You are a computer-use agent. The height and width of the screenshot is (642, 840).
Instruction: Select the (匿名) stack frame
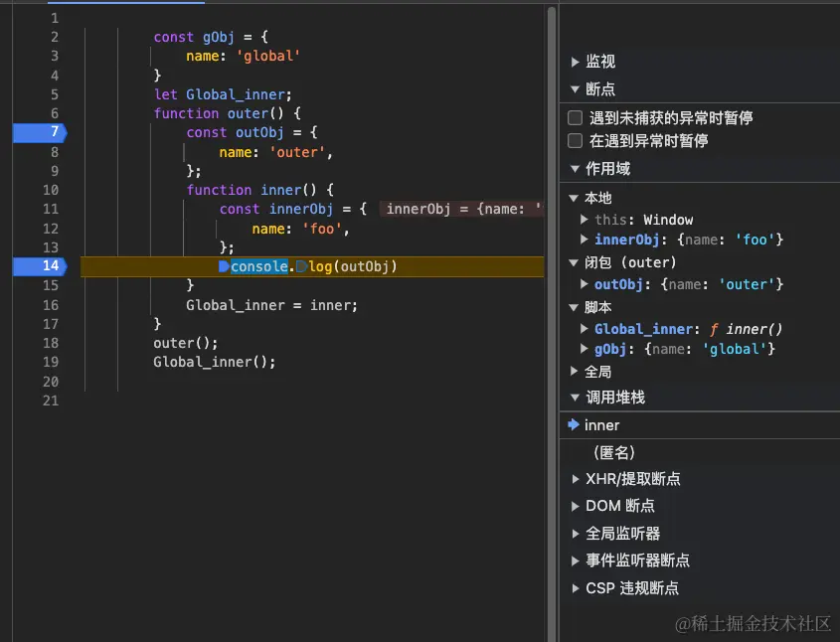tap(616, 452)
